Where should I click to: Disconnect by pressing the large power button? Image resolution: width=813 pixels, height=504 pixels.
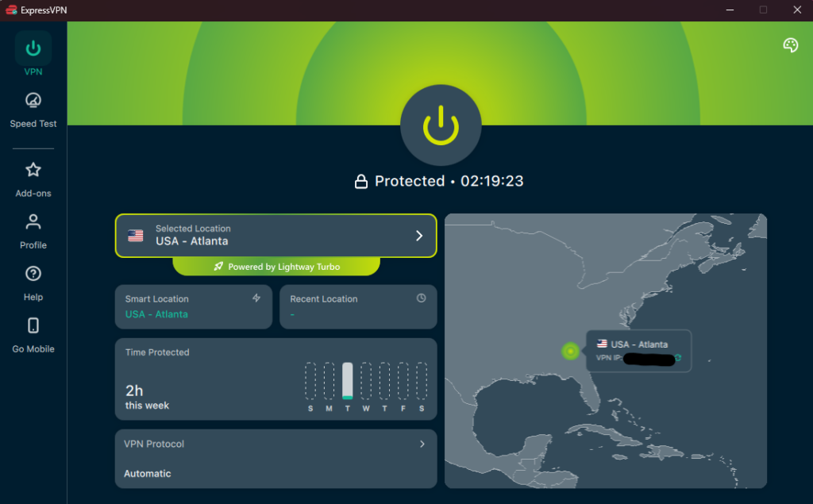(441, 125)
